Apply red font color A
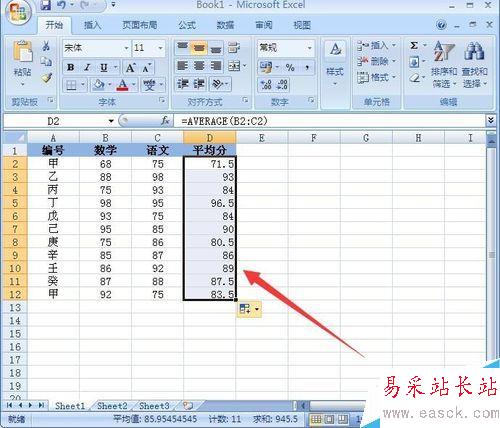 pyautogui.click(x=123, y=85)
